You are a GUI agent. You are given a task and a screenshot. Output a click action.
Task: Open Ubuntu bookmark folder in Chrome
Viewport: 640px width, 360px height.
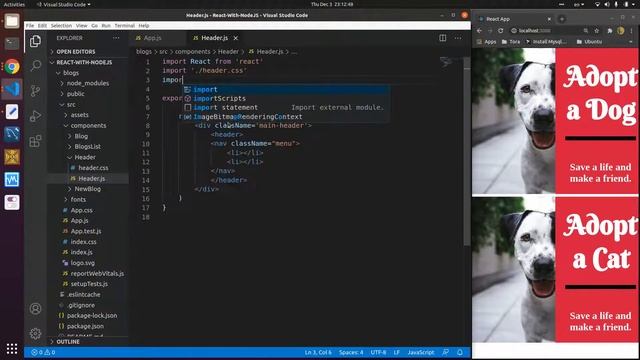click(x=589, y=42)
